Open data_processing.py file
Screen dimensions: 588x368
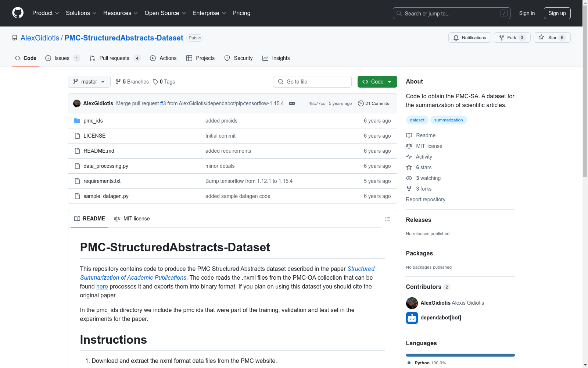pyautogui.click(x=106, y=166)
